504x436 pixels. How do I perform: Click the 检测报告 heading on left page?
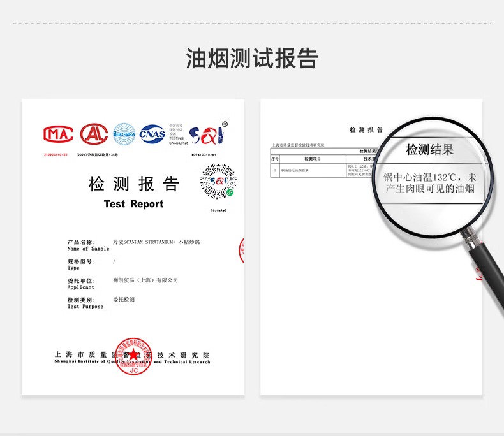point(134,185)
